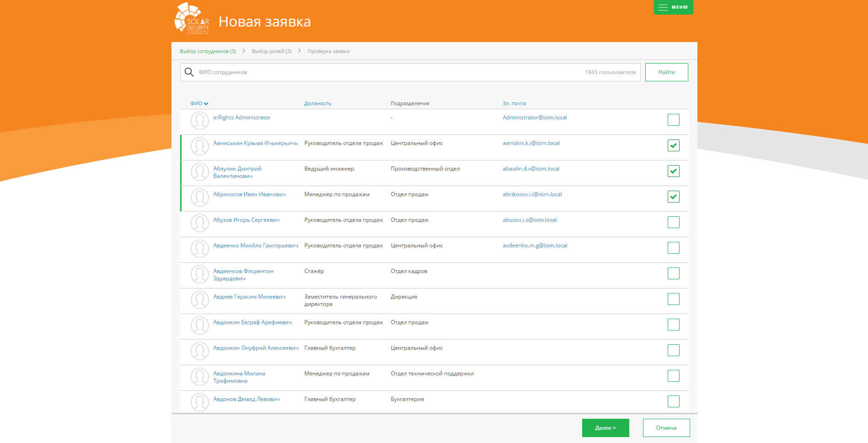Click email avdeenko.m.g@isim.local

(535, 246)
